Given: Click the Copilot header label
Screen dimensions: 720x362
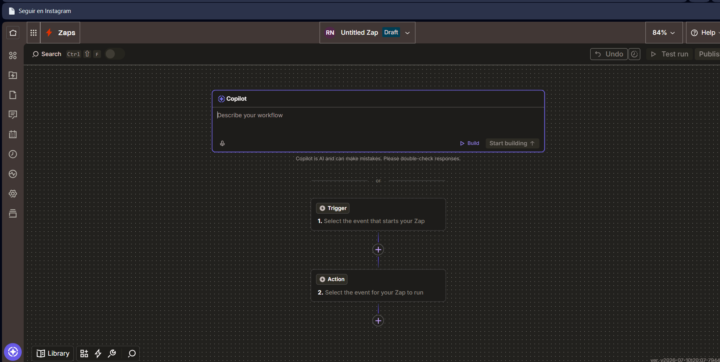Looking at the screenshot, I should 232,99.
